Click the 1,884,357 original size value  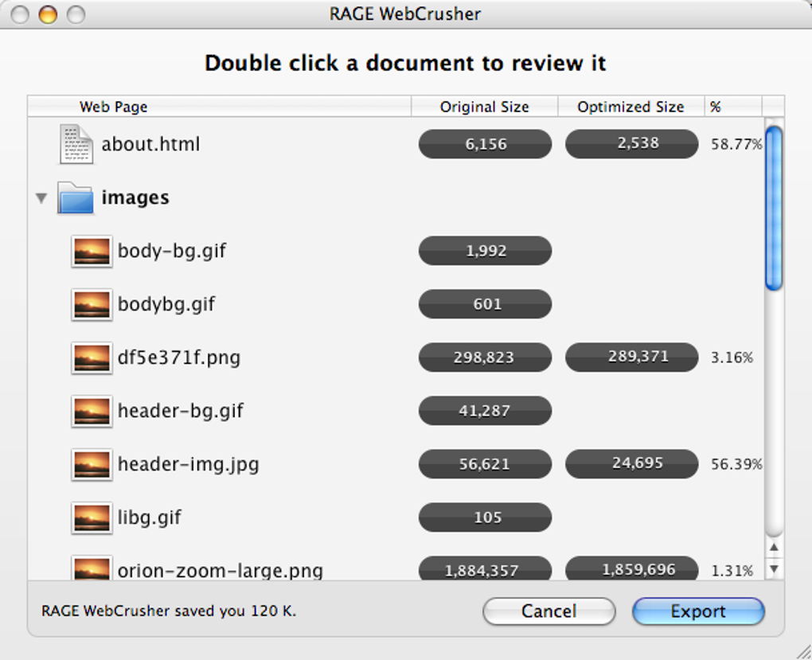[486, 568]
